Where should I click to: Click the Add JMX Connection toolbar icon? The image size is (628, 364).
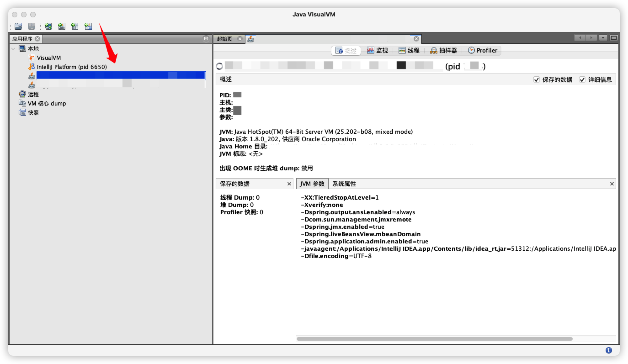tap(61, 26)
